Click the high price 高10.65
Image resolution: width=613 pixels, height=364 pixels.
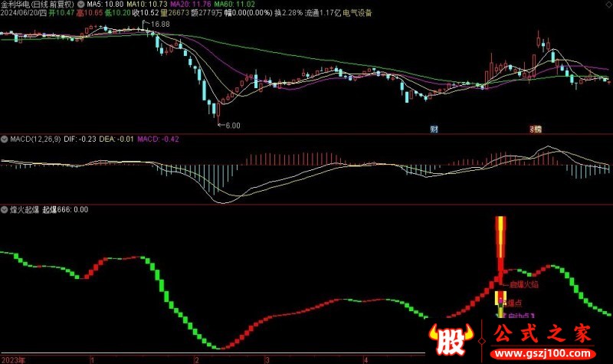click(90, 13)
